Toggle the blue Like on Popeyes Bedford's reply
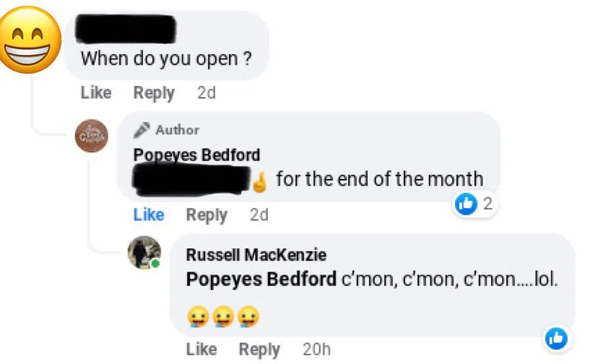This screenshot has width=598, height=364. tap(149, 214)
